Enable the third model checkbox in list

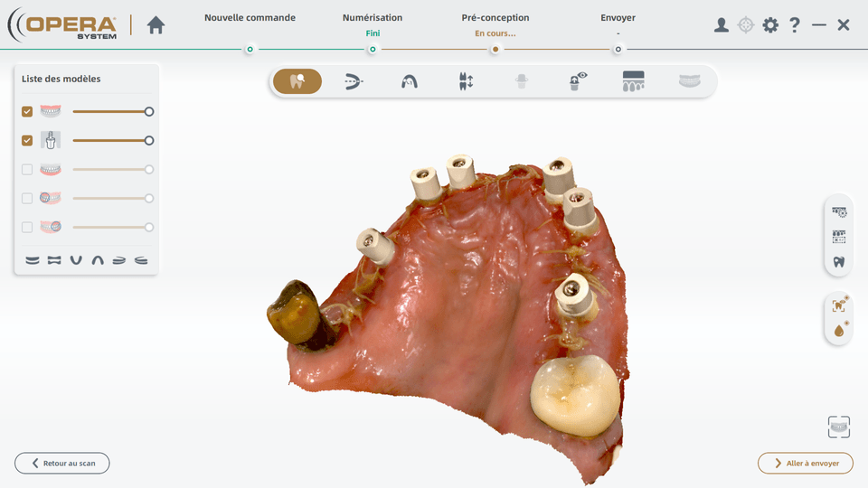pos(27,169)
